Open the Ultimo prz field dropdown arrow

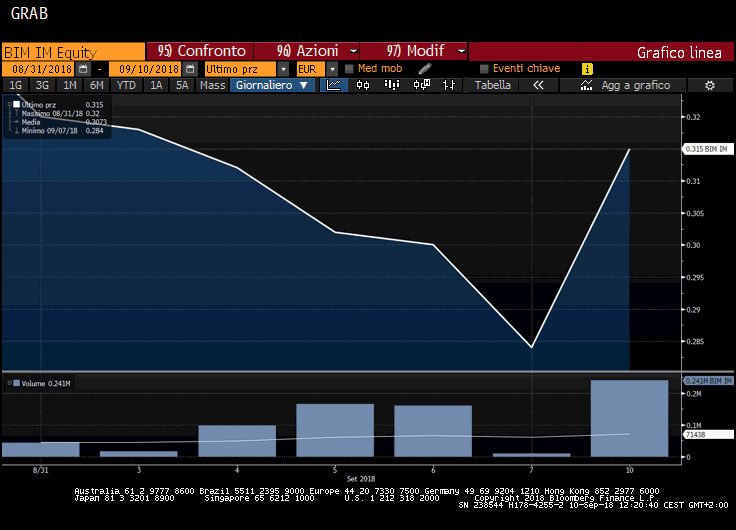[x=283, y=69]
